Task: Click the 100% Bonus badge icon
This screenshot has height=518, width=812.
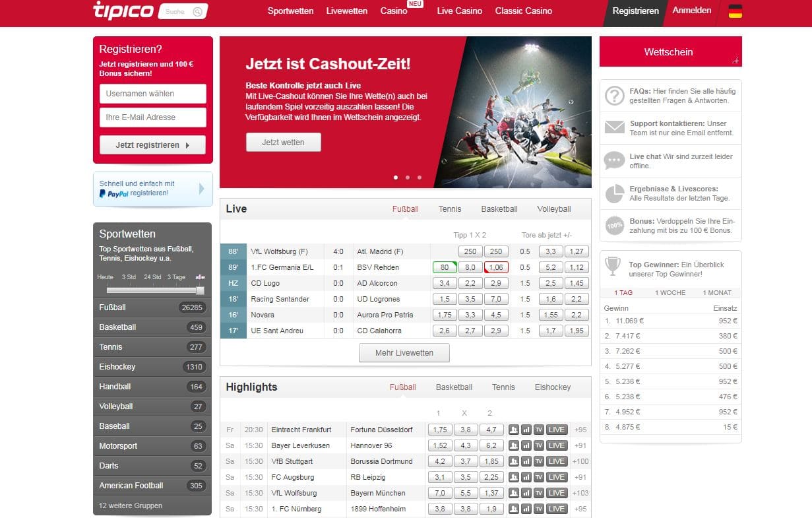Action: click(x=615, y=226)
